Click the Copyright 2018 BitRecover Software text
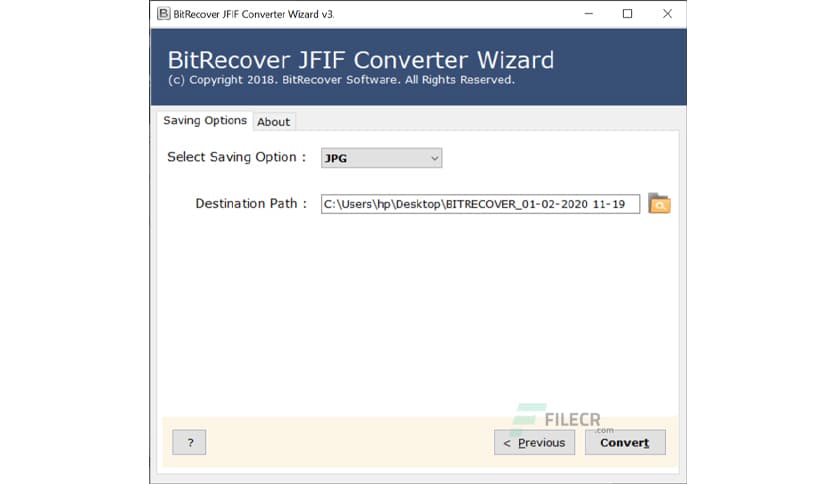The width and height of the screenshot is (836, 484). click(x=341, y=80)
